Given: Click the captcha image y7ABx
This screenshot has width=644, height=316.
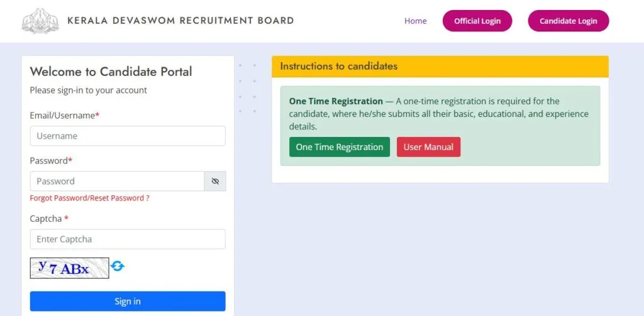Looking at the screenshot, I should coord(69,268).
